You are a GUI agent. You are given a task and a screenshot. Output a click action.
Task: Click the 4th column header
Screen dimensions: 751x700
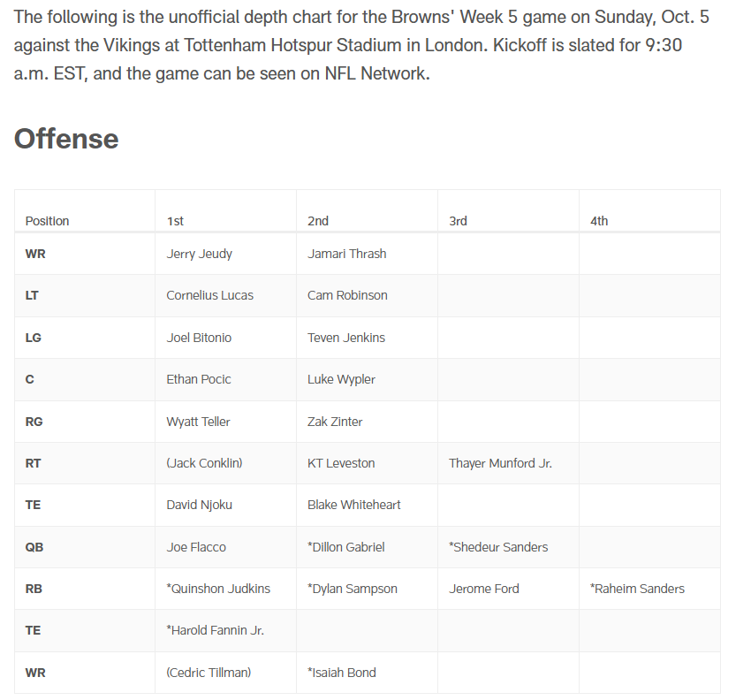599,221
